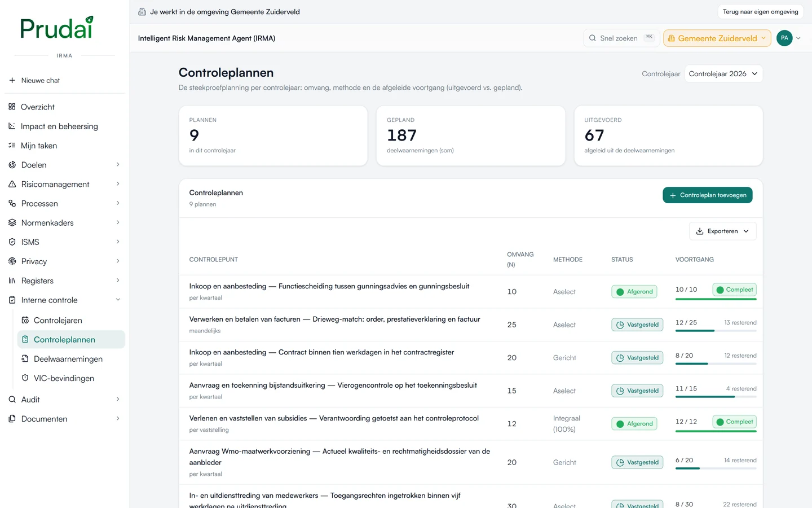Viewport: 812px width, 508px height.
Task: Select the ISMS shield icon
Action: (12, 242)
